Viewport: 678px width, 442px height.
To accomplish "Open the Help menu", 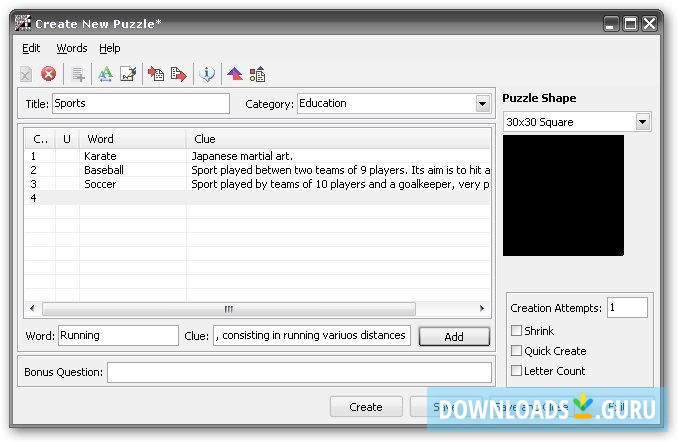I will click(110, 48).
